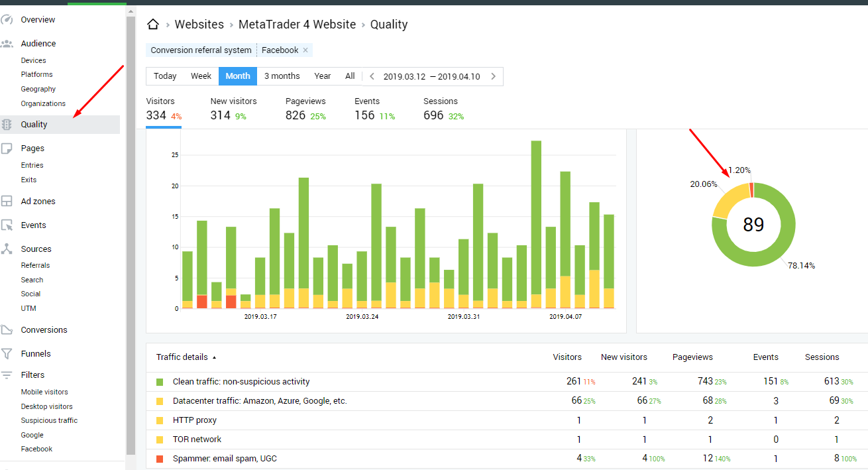This screenshot has height=470, width=868.
Task: Open Platforms under Audience
Action: 36,74
